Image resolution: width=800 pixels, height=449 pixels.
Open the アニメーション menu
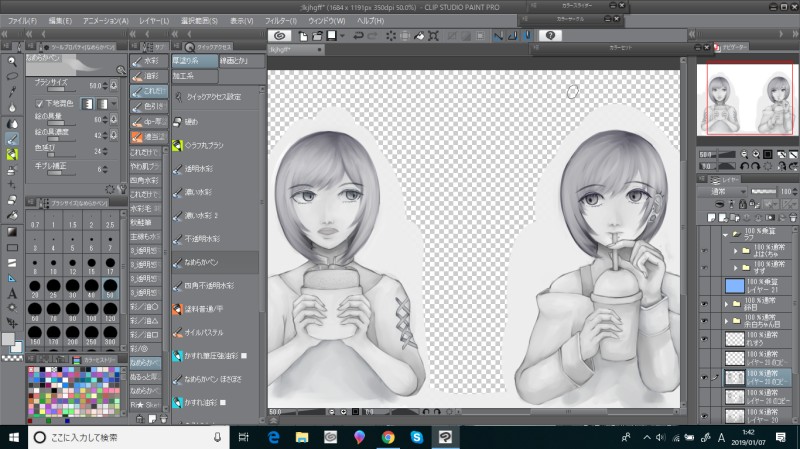coord(104,20)
